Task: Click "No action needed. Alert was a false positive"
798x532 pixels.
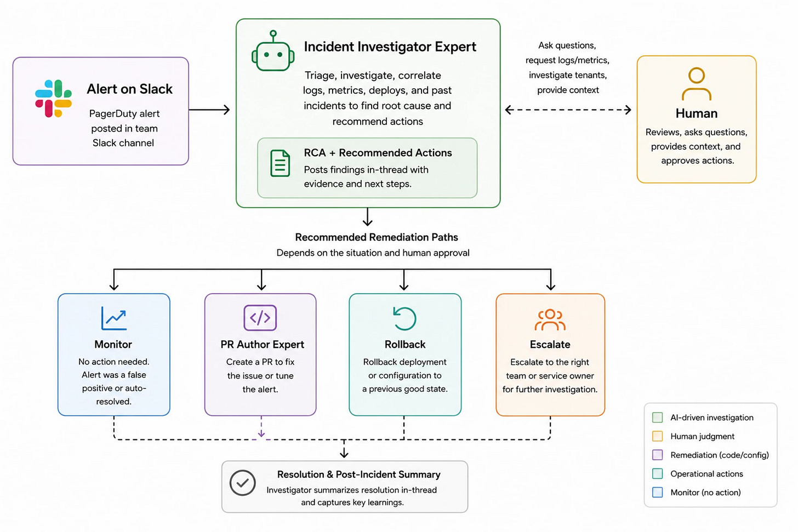Action: [x=113, y=382]
